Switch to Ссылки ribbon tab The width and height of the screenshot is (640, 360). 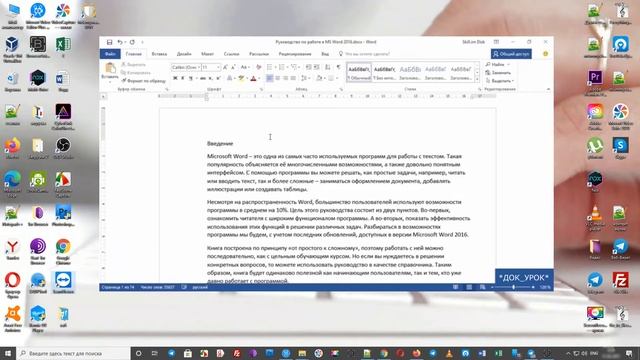(x=231, y=54)
